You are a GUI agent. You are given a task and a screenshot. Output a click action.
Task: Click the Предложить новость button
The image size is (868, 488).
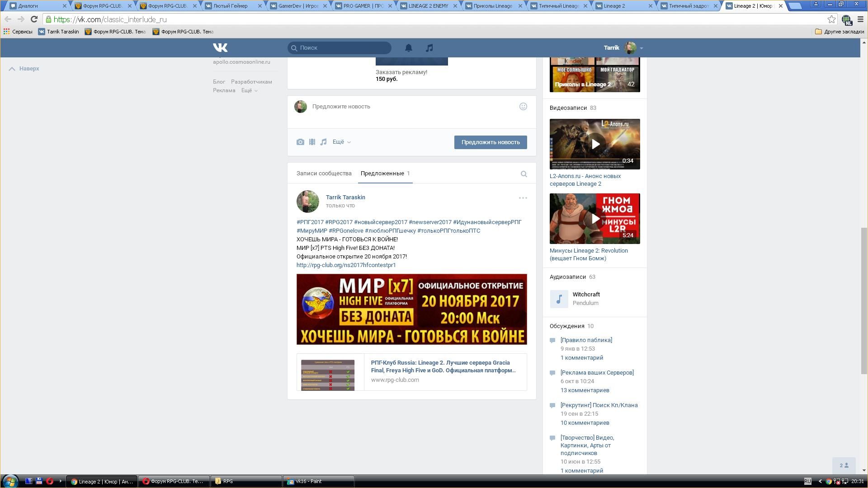click(491, 142)
